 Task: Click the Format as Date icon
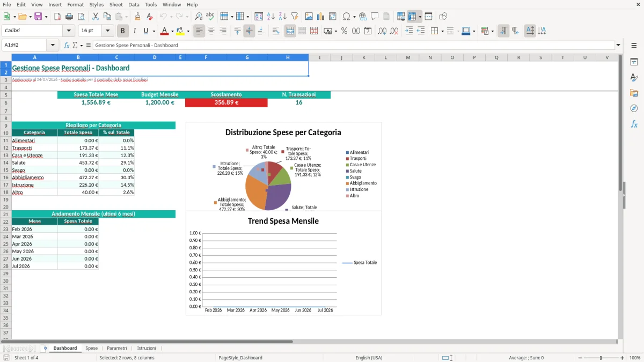coord(368,31)
